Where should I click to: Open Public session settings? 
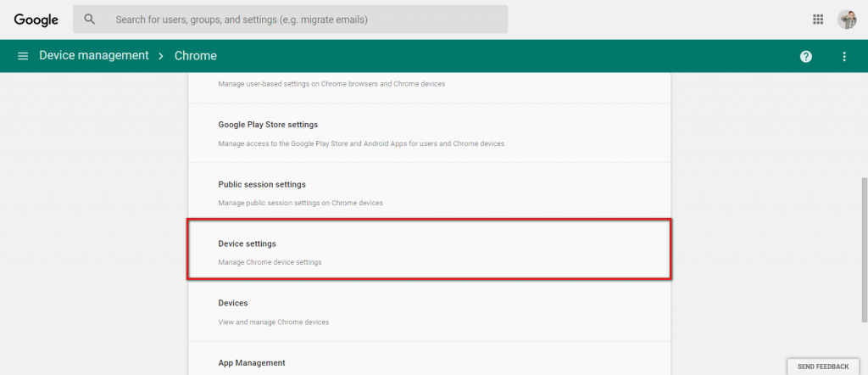tap(429, 193)
